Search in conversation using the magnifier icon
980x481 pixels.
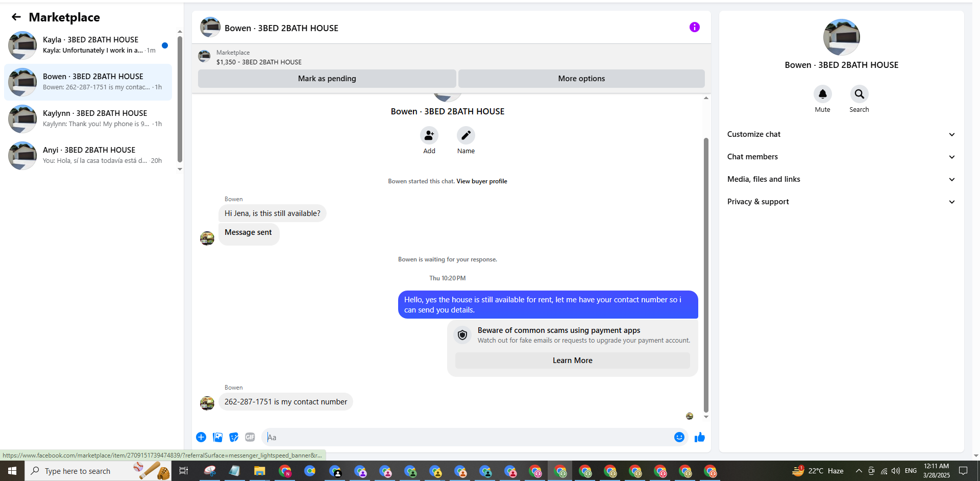coord(859,94)
